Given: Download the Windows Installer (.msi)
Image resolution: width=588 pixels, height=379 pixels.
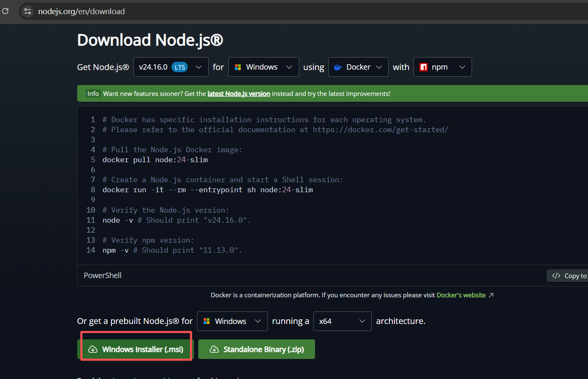Looking at the screenshot, I should tap(135, 349).
